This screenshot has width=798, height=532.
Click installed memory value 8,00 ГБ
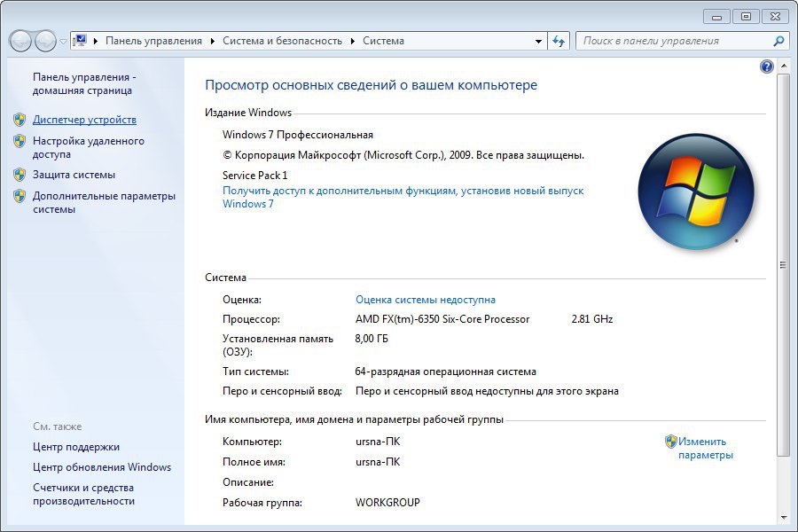pos(372,339)
